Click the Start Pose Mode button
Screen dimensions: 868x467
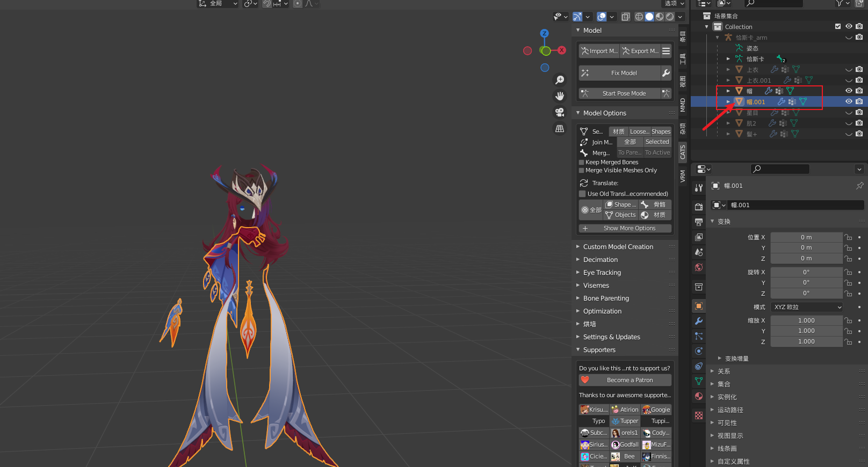620,93
